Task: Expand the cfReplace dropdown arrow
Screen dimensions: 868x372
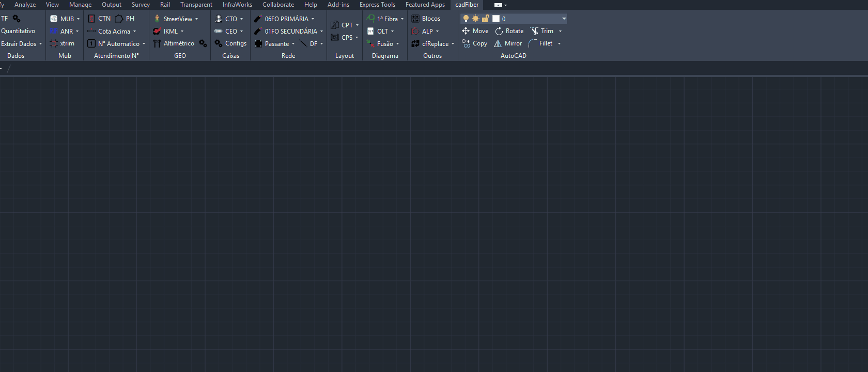Action: click(453, 44)
